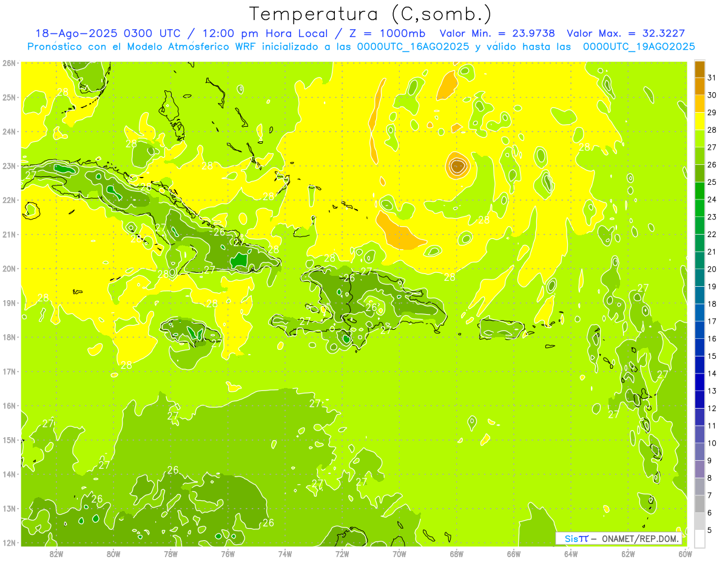Click the "68W" longitude label
Viewport: 728px width, 562px height.
(x=457, y=554)
